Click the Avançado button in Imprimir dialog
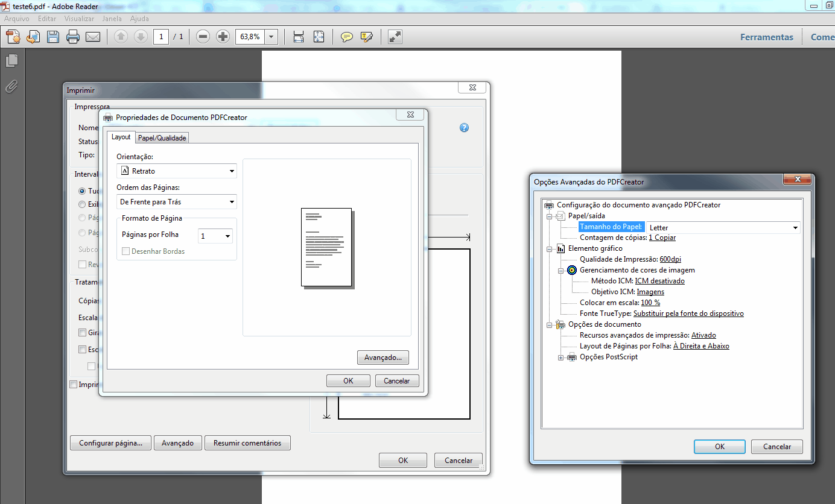835x504 pixels. pos(178,443)
